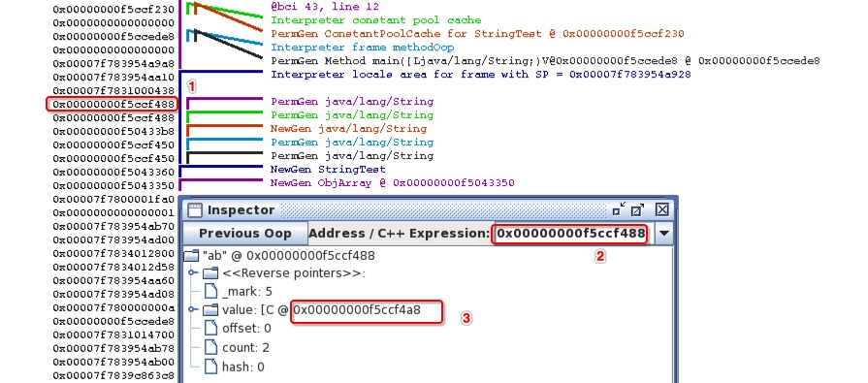Click the Address / C++ Expression input field

(x=570, y=234)
